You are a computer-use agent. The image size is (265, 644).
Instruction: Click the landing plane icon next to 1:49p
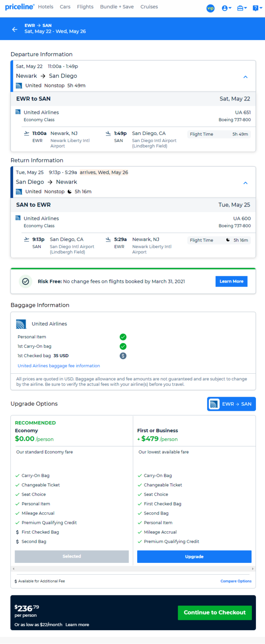108,133
